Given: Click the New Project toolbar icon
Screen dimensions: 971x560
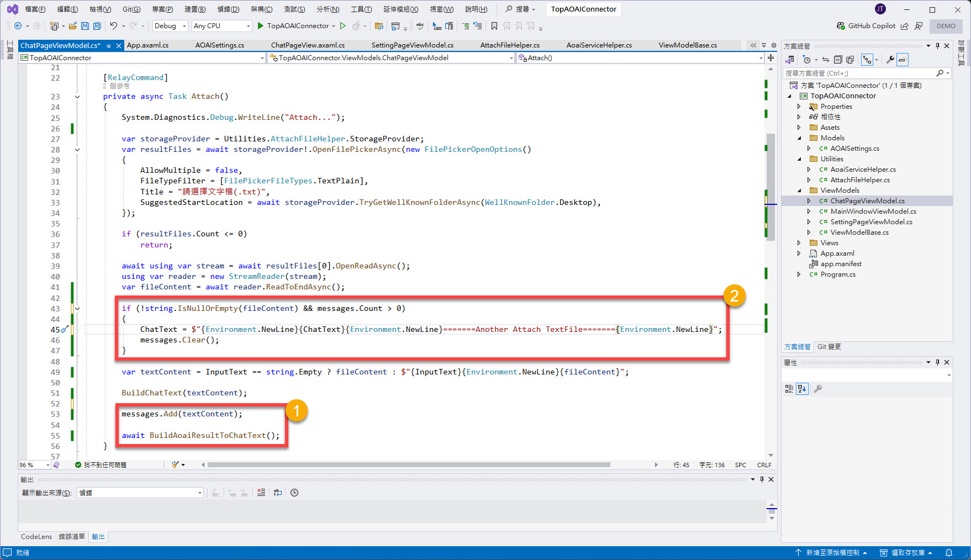Looking at the screenshot, I should click(x=54, y=26).
